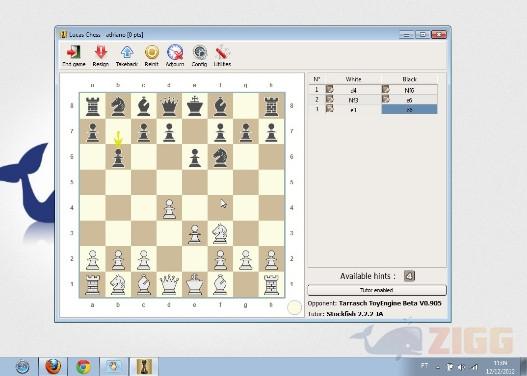Select the white pawn on g2
Screen dimensions: 527x376
coord(246,260)
